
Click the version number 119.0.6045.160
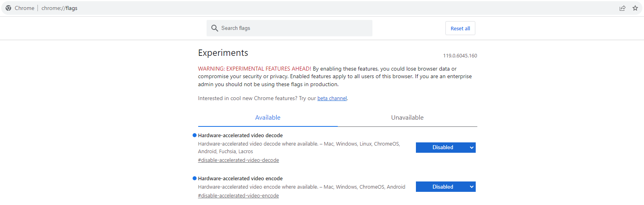460,56
